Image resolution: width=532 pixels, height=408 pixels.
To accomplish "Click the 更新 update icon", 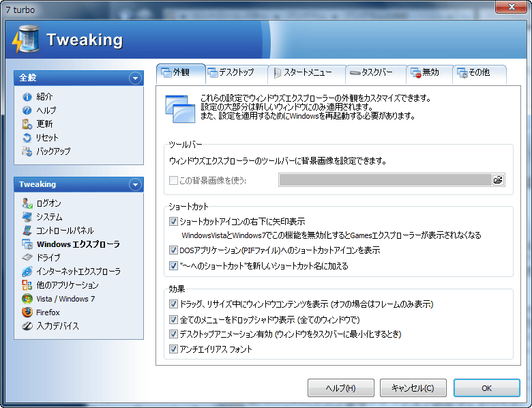I will point(27,124).
